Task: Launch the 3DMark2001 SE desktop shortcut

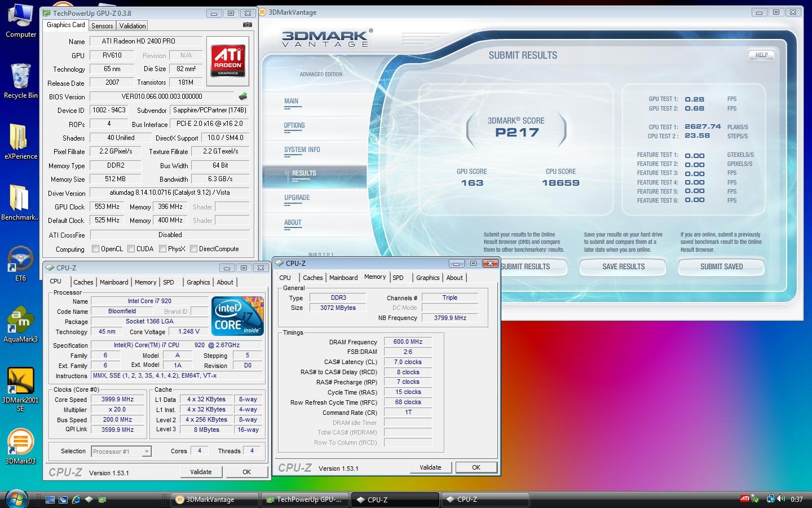Action: coord(20,389)
